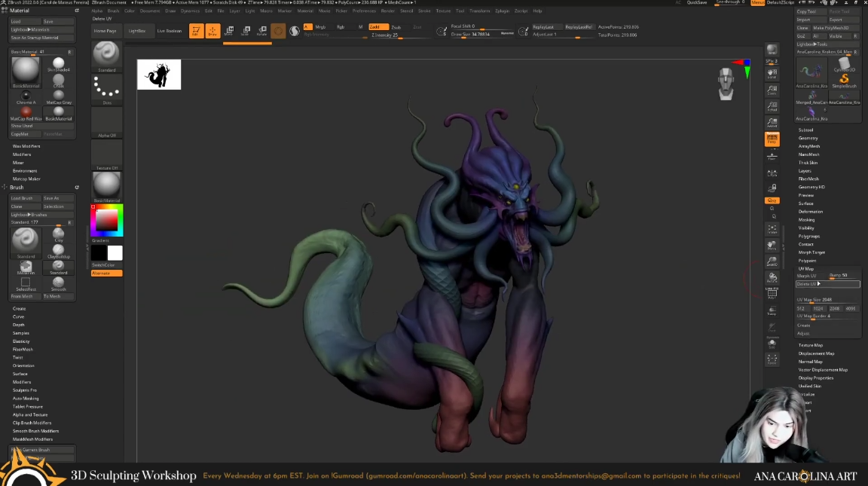Image resolution: width=868 pixels, height=486 pixels.
Task: Activate the Draw mode button
Action: tap(212, 31)
